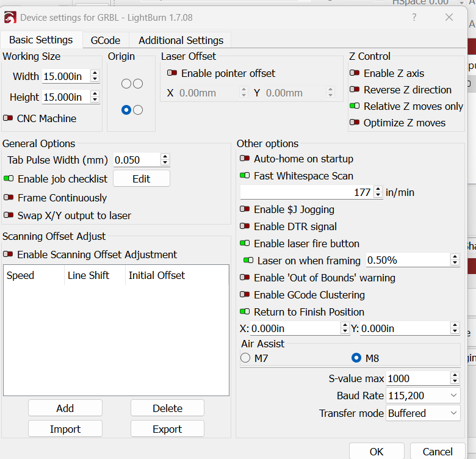Click the whitespace scan speed stepper
The width and height of the screenshot is (476, 459).
(378, 192)
